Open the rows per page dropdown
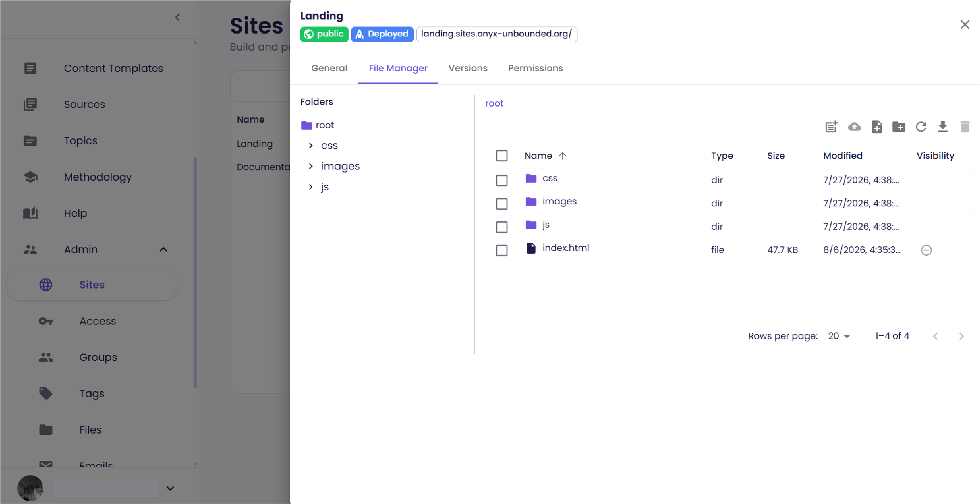980x504 pixels. coord(839,336)
